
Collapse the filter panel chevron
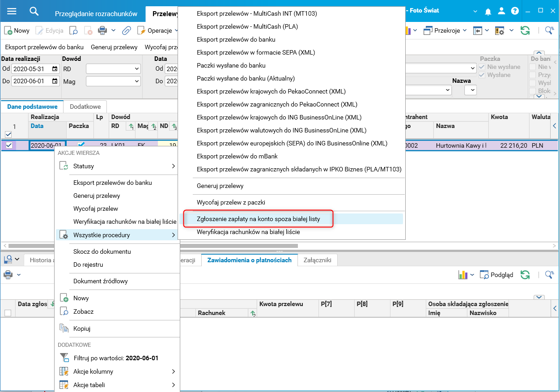click(x=539, y=53)
